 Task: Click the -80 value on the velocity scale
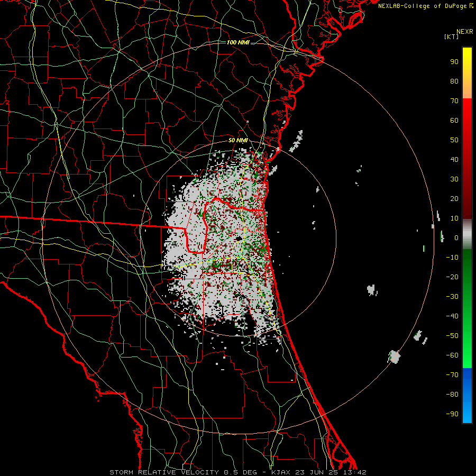[452, 395]
